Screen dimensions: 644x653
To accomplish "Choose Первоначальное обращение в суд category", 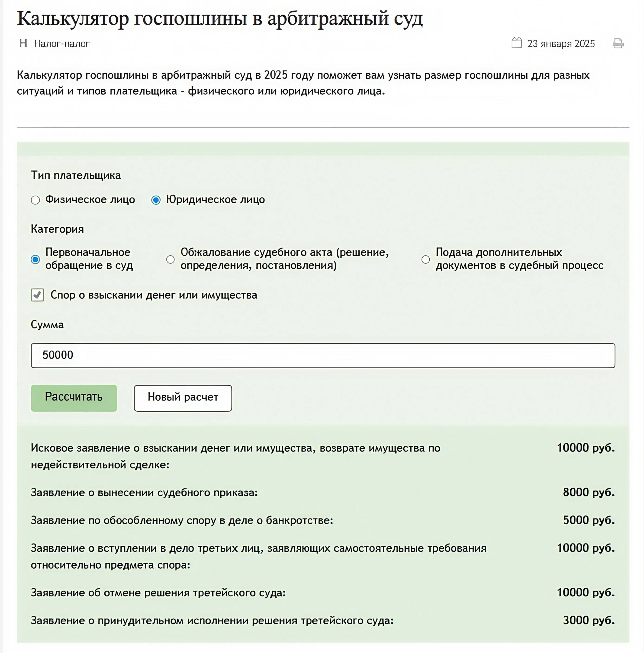I will pos(35,259).
